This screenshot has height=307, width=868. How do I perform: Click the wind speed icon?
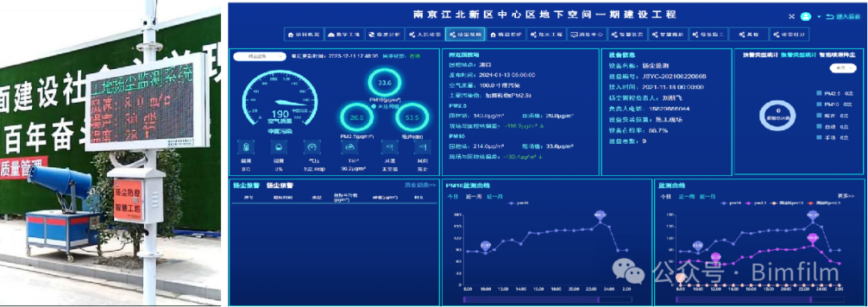389,147
